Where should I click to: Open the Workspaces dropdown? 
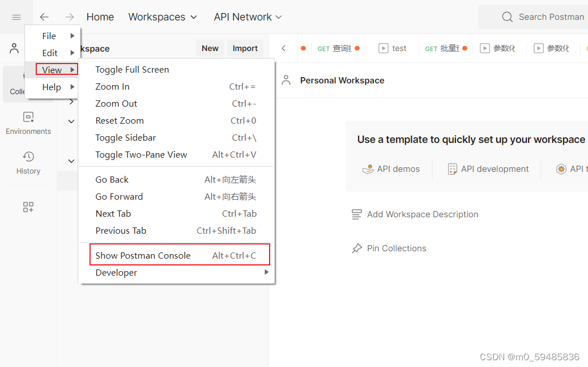(x=163, y=17)
